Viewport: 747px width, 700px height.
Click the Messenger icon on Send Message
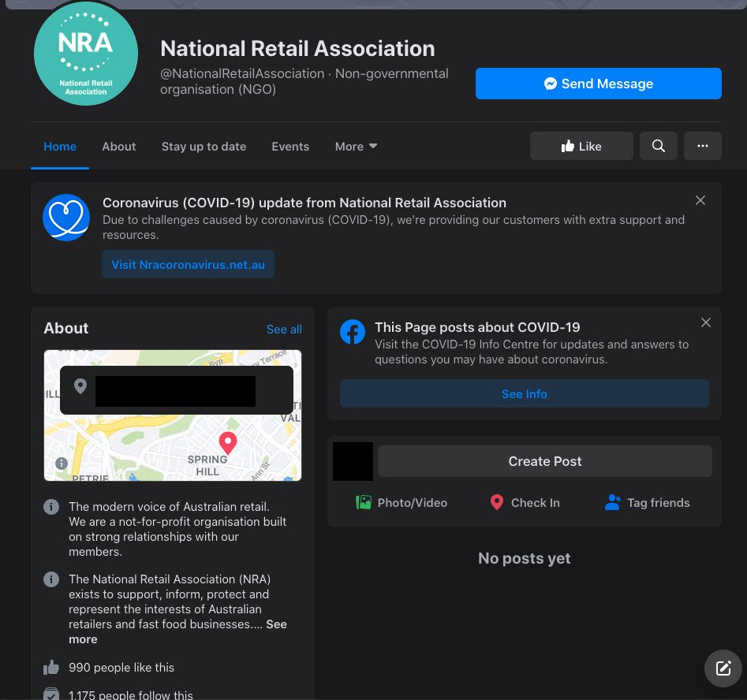point(551,84)
